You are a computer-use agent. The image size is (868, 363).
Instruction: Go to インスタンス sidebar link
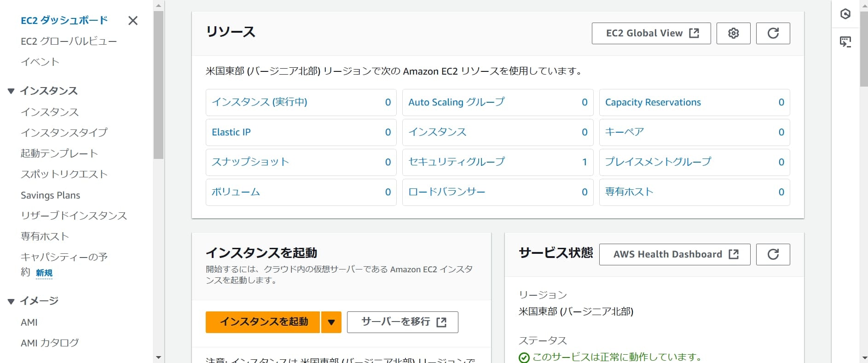50,112
